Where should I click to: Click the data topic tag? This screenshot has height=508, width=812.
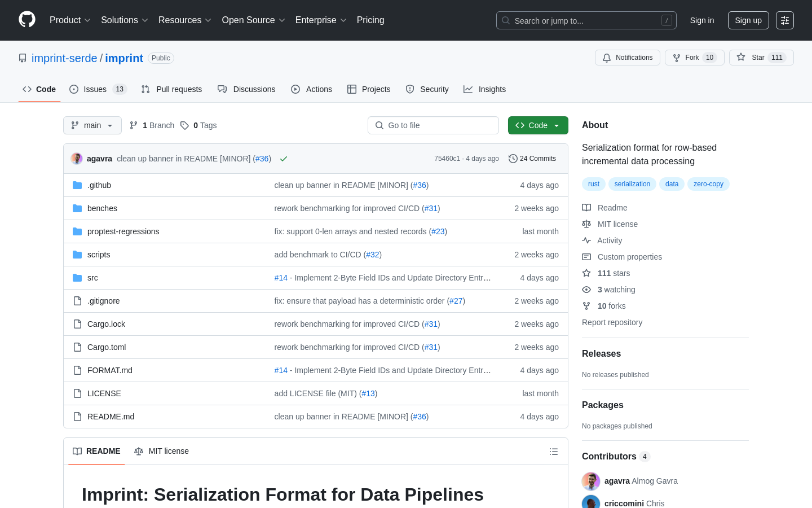(x=672, y=184)
